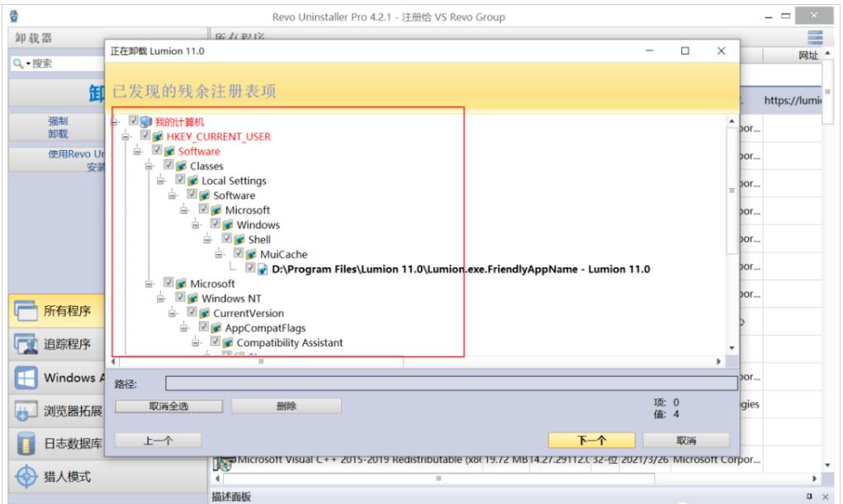Click the 所有程序 icon in the sidebar
The image size is (843, 504).
[x=26, y=311]
